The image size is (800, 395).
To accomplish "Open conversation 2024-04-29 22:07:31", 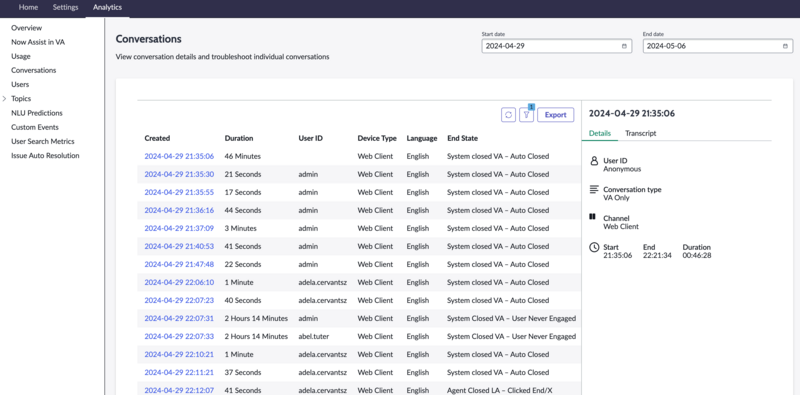I will click(x=179, y=318).
